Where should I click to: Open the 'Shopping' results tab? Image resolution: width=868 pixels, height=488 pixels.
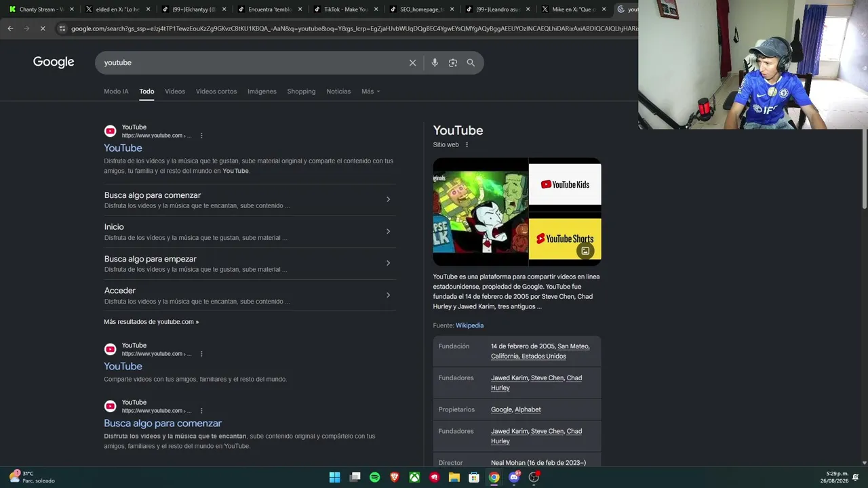(x=301, y=91)
